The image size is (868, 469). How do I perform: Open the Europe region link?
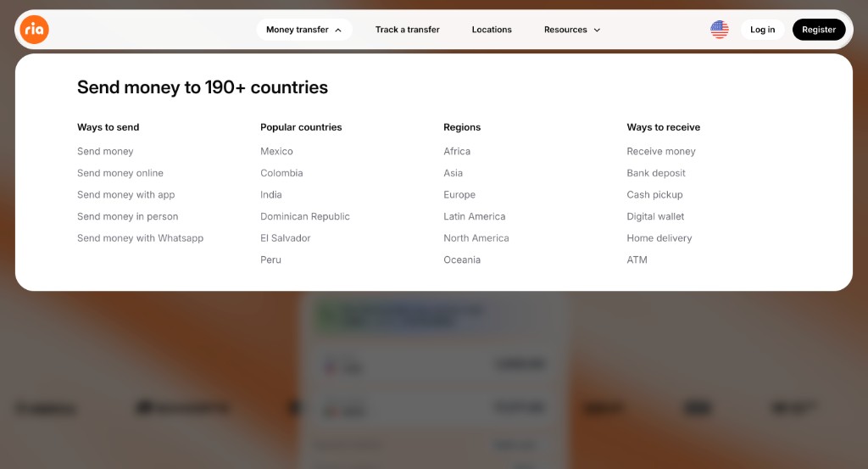[459, 194]
